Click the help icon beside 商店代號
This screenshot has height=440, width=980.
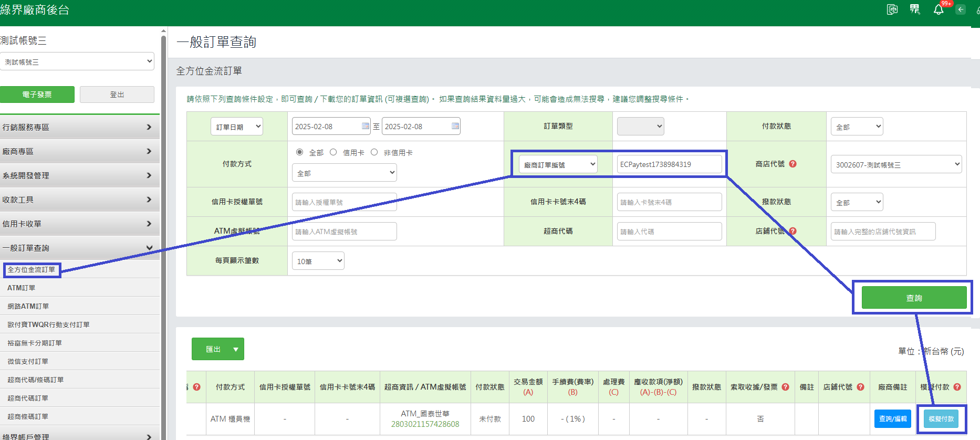pos(793,164)
